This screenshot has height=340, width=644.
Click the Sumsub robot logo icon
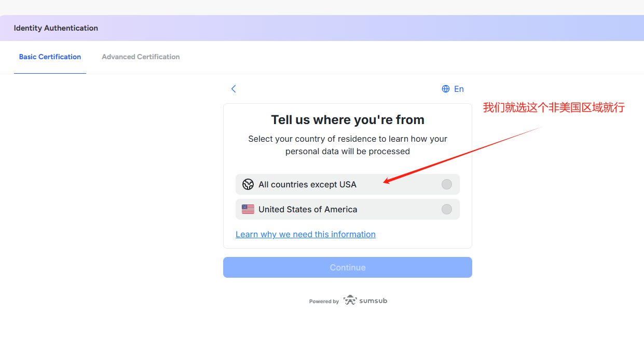coord(350,301)
